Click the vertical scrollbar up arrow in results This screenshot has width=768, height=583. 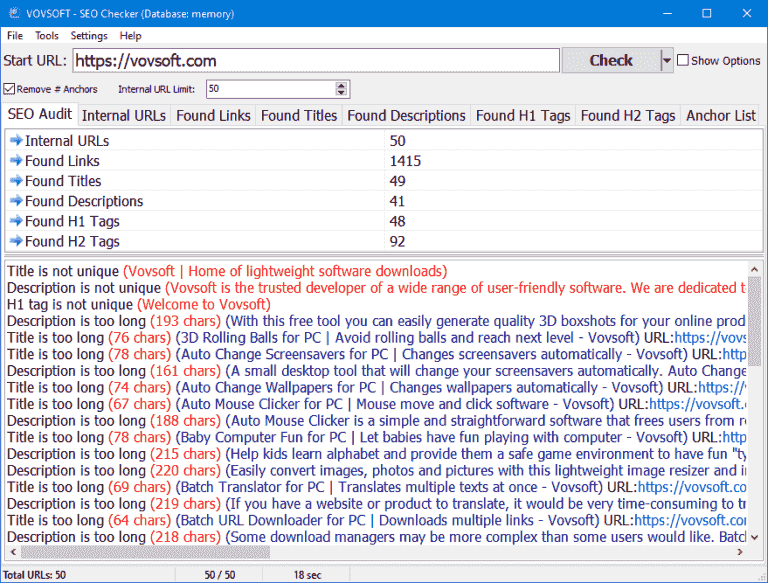[754, 269]
